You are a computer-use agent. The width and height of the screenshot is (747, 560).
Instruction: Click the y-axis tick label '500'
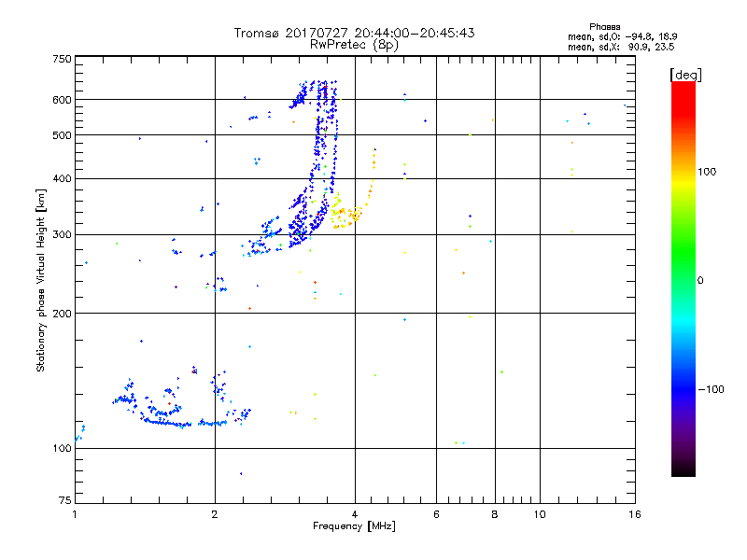pyautogui.click(x=62, y=135)
